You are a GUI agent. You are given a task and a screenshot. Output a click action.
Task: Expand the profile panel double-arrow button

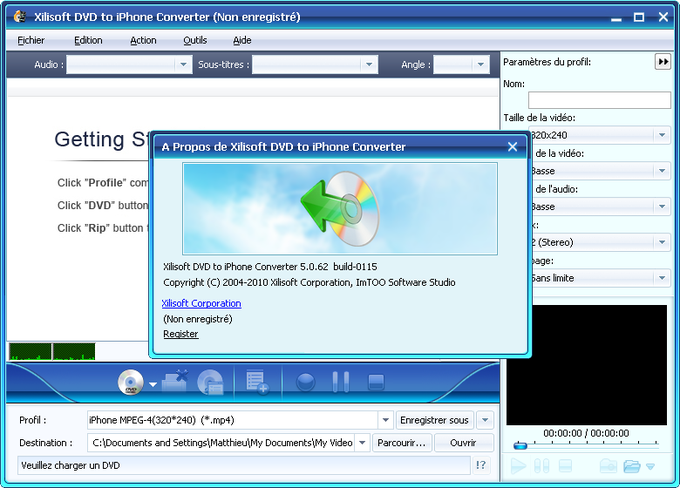click(x=663, y=62)
